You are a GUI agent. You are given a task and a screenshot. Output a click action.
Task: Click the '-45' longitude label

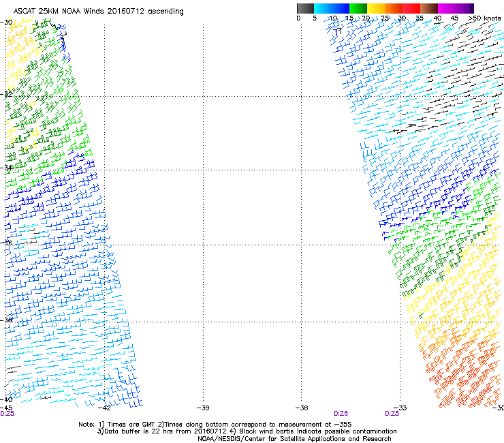[x=6, y=408]
